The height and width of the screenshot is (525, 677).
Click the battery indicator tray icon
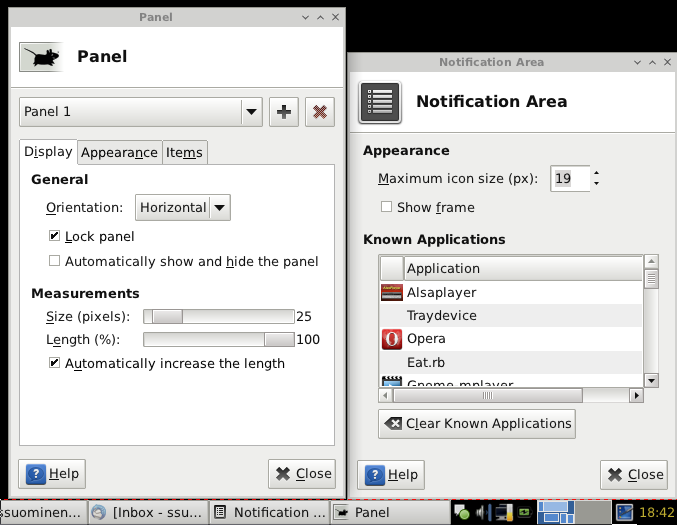pyautogui.click(x=523, y=513)
